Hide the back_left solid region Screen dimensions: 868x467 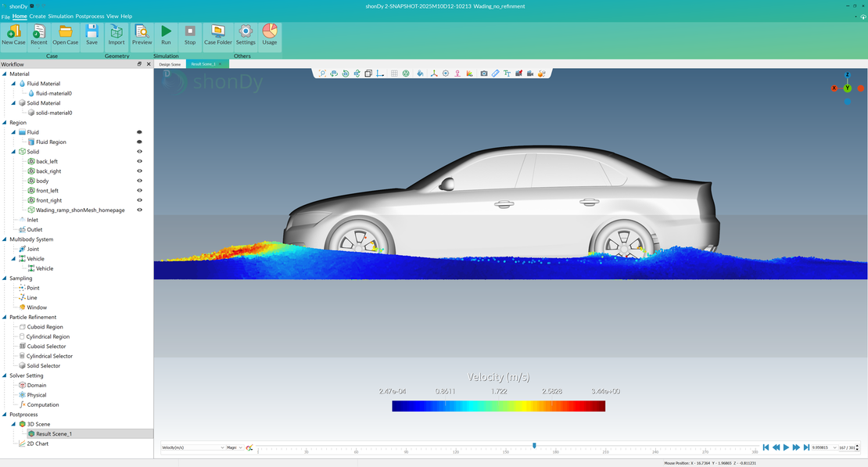click(139, 162)
